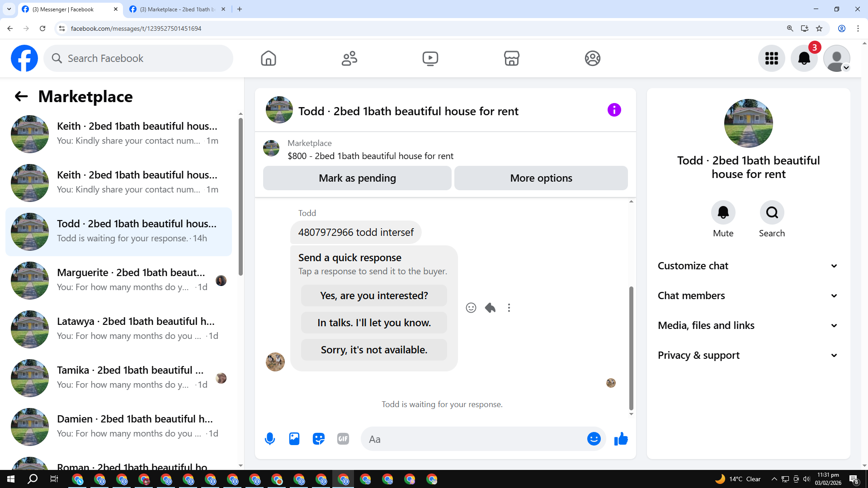Expand Customize chat section
The height and width of the screenshot is (488, 868).
[748, 266]
